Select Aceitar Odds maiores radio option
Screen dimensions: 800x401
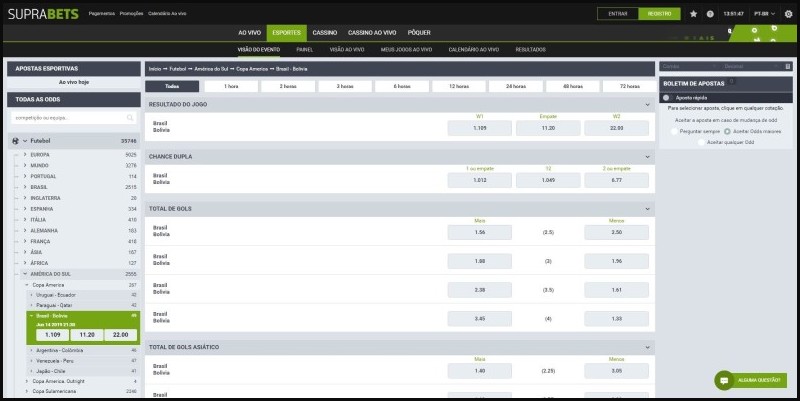coord(727,132)
